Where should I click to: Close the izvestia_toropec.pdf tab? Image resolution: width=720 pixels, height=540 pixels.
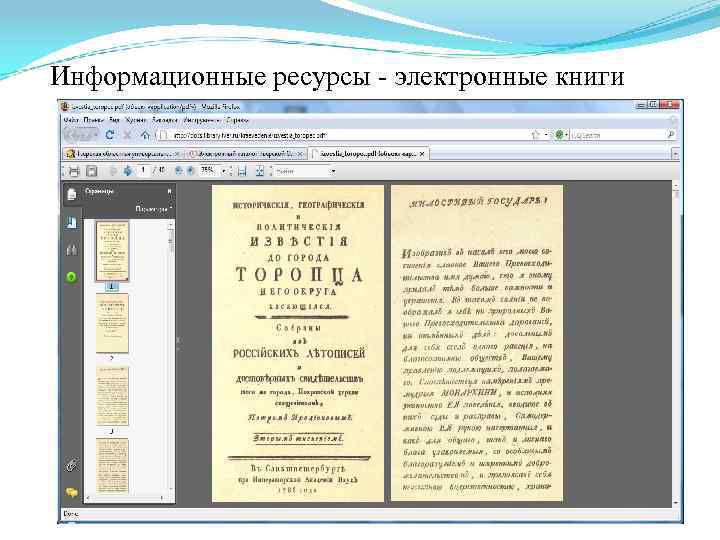(422, 153)
